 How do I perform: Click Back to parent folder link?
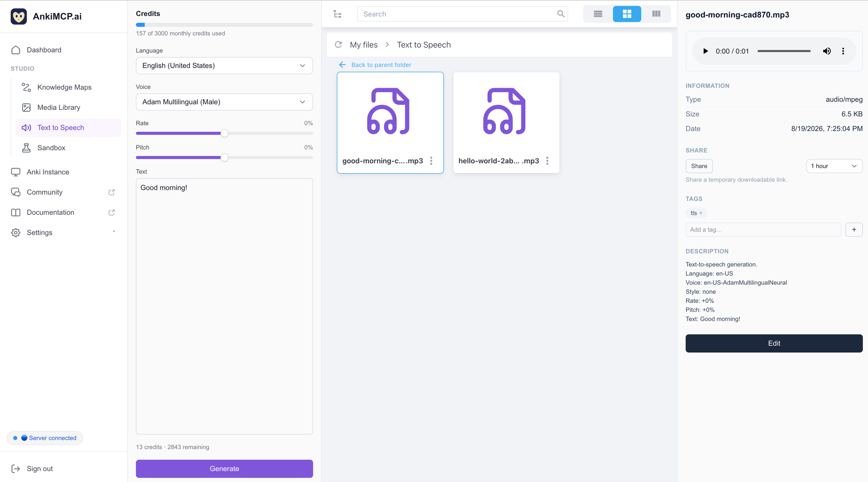(x=381, y=65)
